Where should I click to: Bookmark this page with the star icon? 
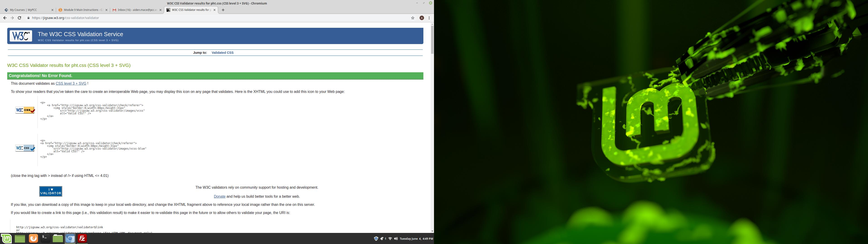coord(413,18)
